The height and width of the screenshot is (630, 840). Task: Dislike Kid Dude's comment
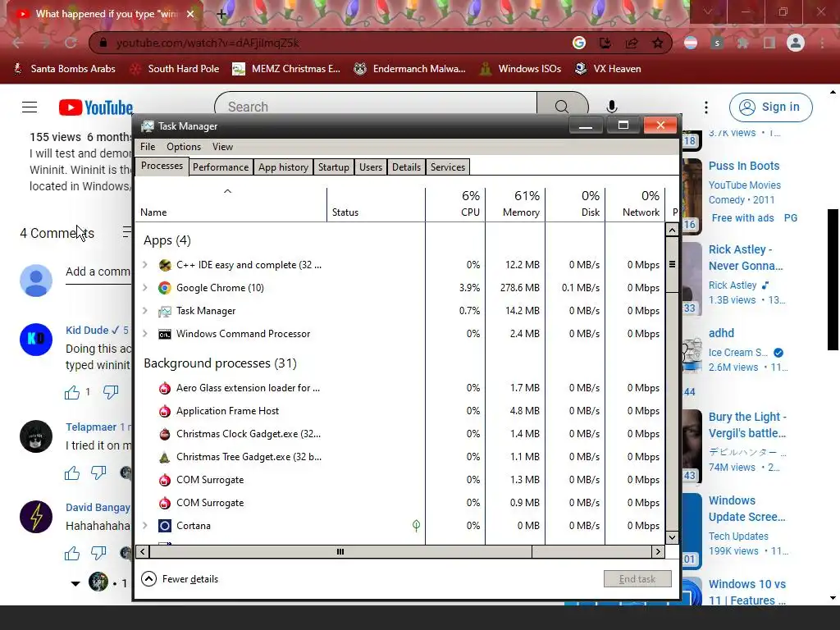(111, 392)
